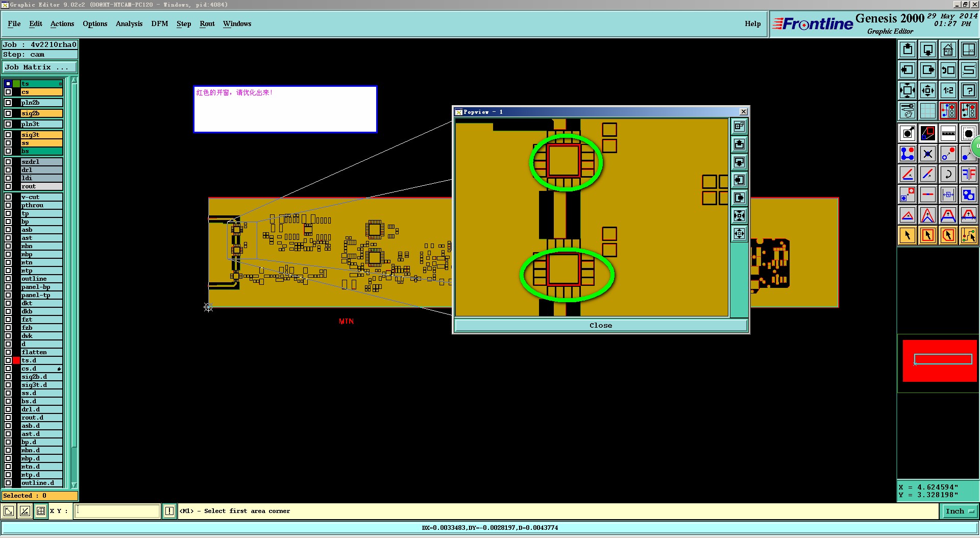Click the zoom out arrows-outward icon
Viewport: 980px width, 538px height.
click(928, 90)
